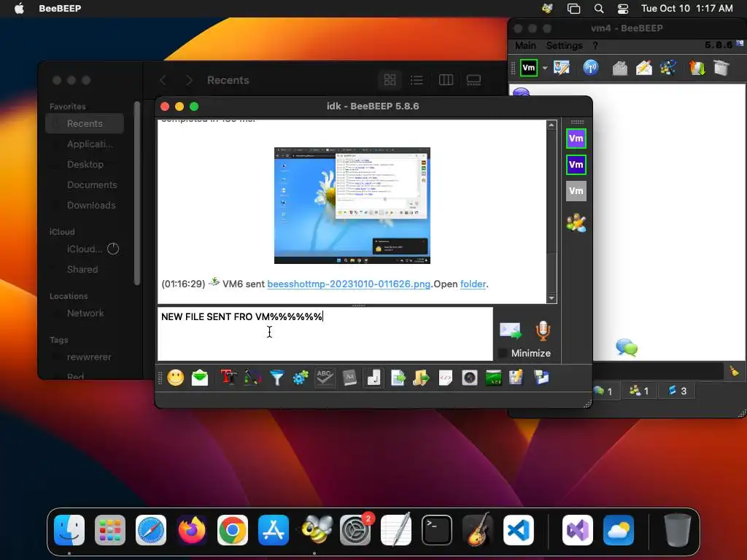Image resolution: width=747 pixels, height=560 pixels.
Task: Select second dark-blue Vm member avatar
Action: point(576,165)
